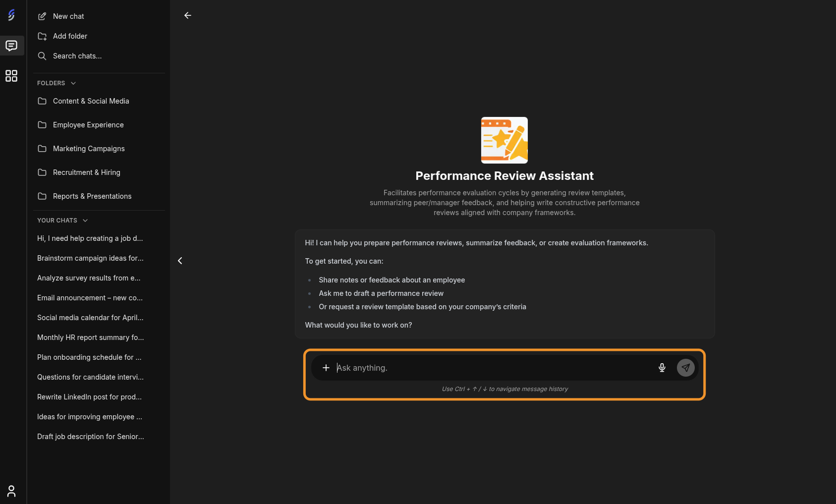
Task: Click the microphone voice input icon
Action: 662,368
